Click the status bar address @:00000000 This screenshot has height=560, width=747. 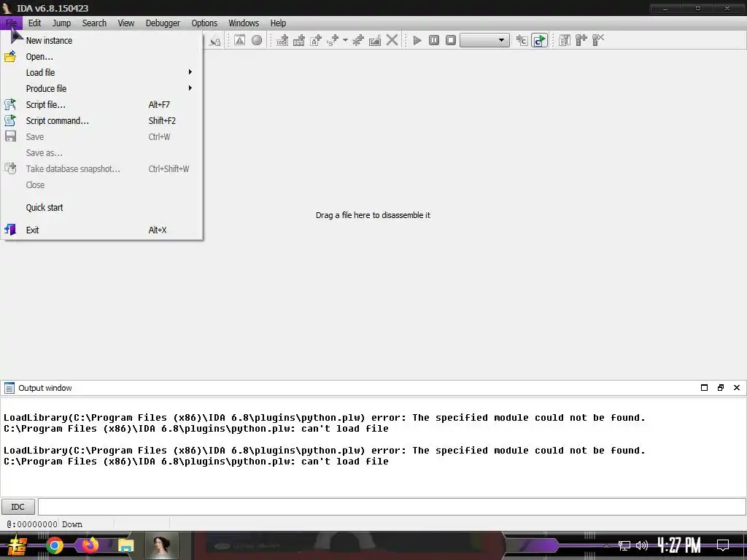pos(32,524)
